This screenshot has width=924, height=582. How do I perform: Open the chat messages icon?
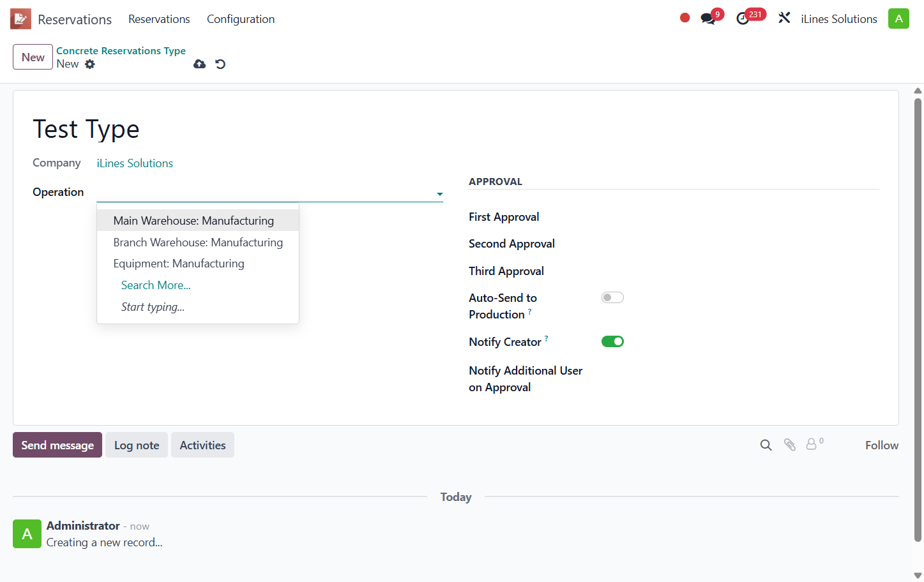(x=708, y=19)
